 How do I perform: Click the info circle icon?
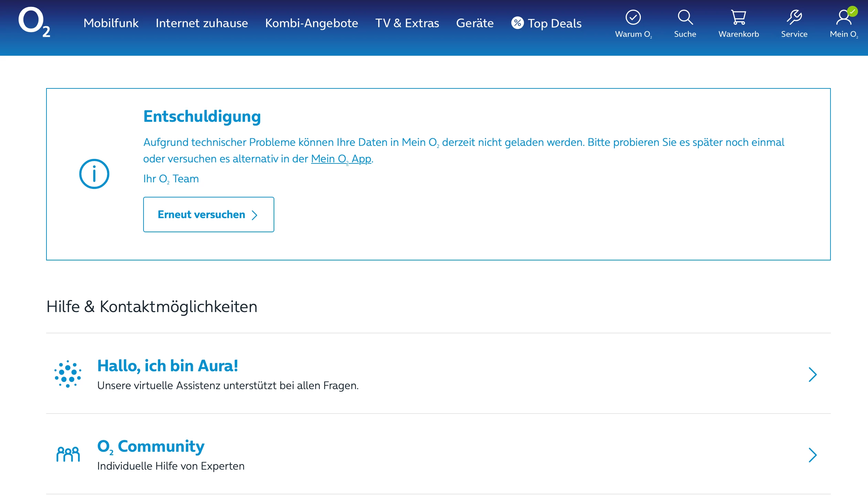pyautogui.click(x=94, y=174)
